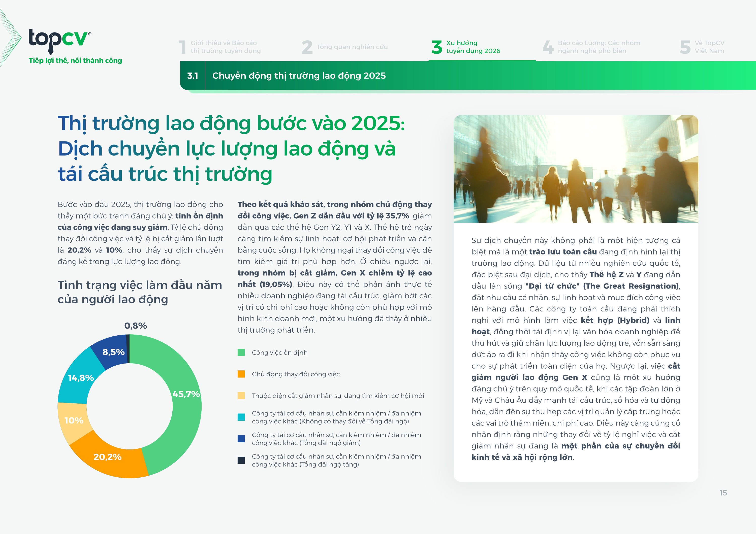Click the blurred walking crowd photo

576,169
